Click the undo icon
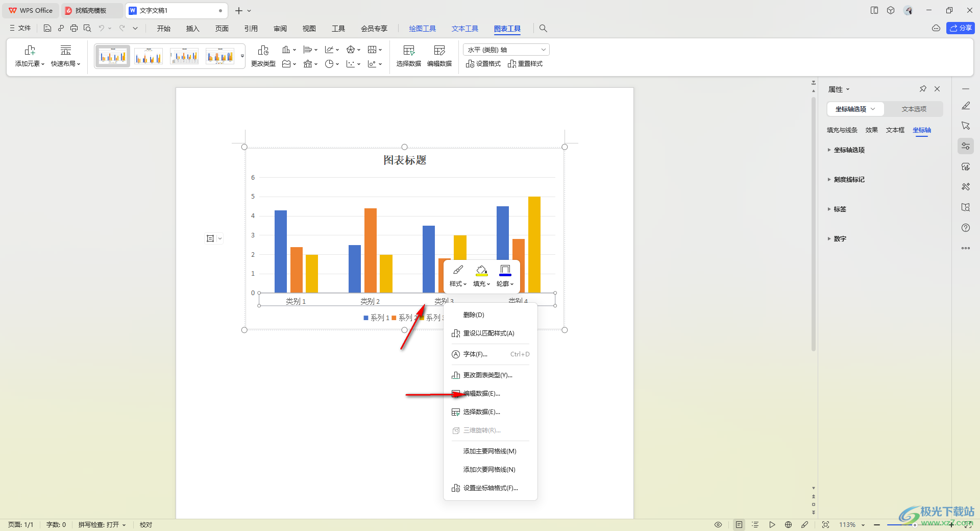The image size is (980, 531). click(x=101, y=29)
